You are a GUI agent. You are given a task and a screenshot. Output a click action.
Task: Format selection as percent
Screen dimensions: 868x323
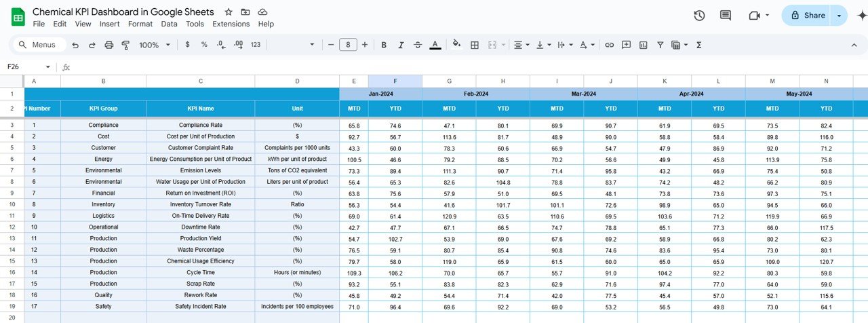204,45
